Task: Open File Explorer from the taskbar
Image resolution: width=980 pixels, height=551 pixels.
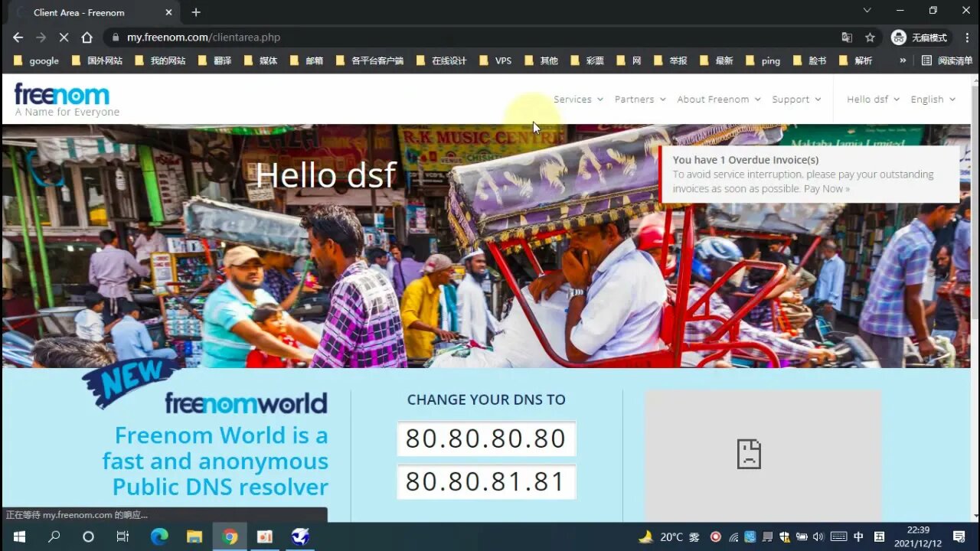Action: click(x=194, y=536)
